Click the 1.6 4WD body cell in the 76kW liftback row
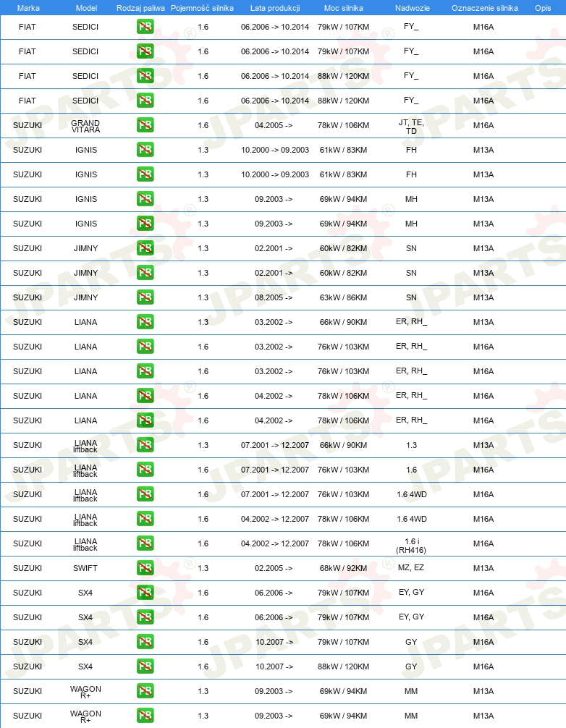Screen dimensions: 566x728 [411, 494]
